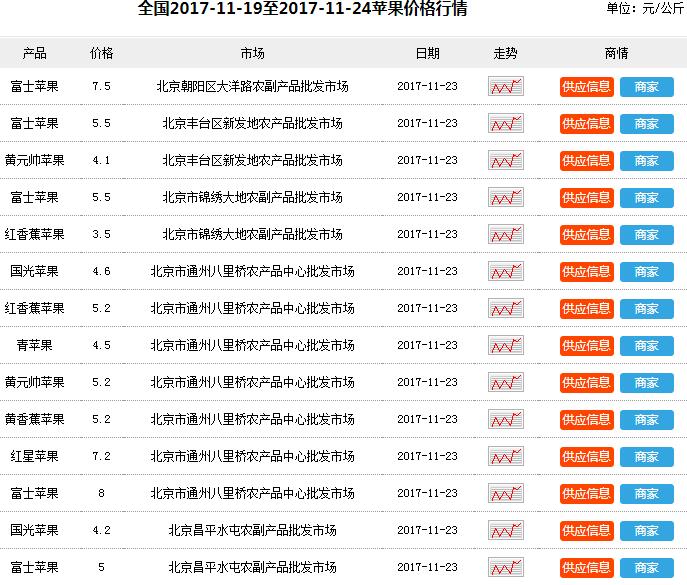Screen dimensions: 687x585
Task: Open 商家 for 国光苹果 priced 4.2
Action: 646,531
